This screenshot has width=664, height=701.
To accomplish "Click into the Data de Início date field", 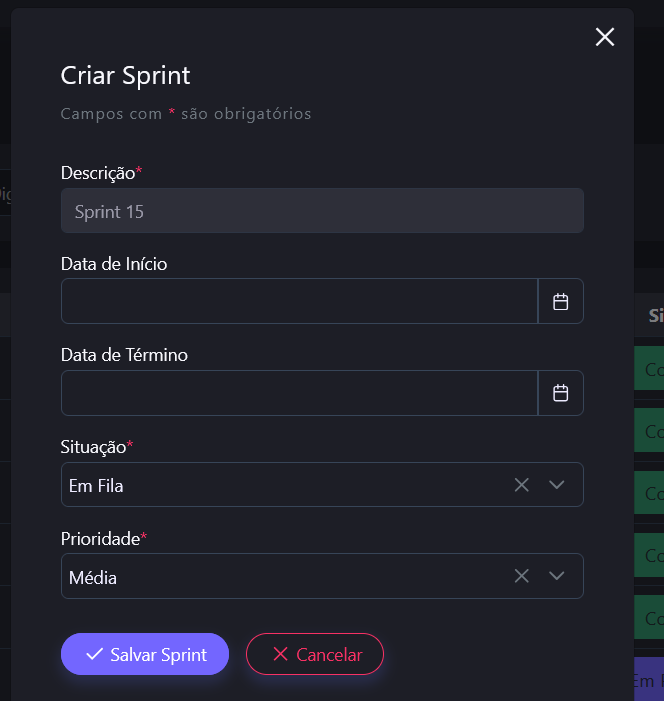I will pos(299,301).
